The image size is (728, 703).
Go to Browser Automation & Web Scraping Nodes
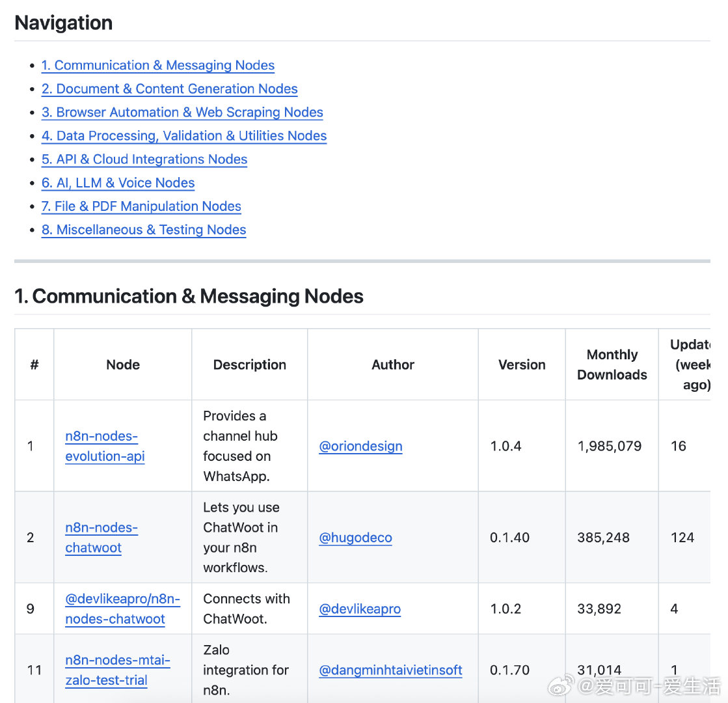[x=182, y=112]
